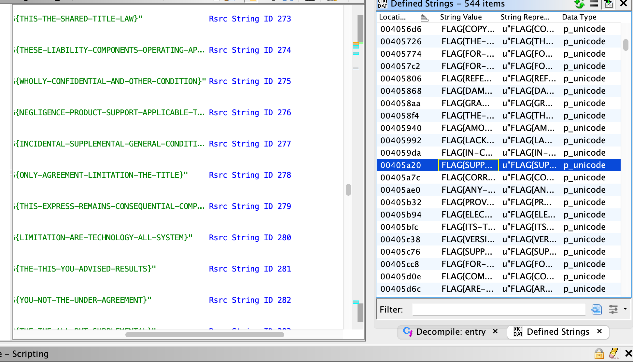Sort by the Location column header
Screen dimensions: 633x364
click(392, 17)
